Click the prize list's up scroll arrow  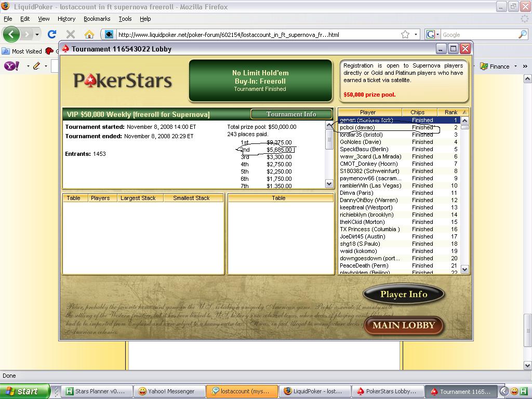coord(329,125)
